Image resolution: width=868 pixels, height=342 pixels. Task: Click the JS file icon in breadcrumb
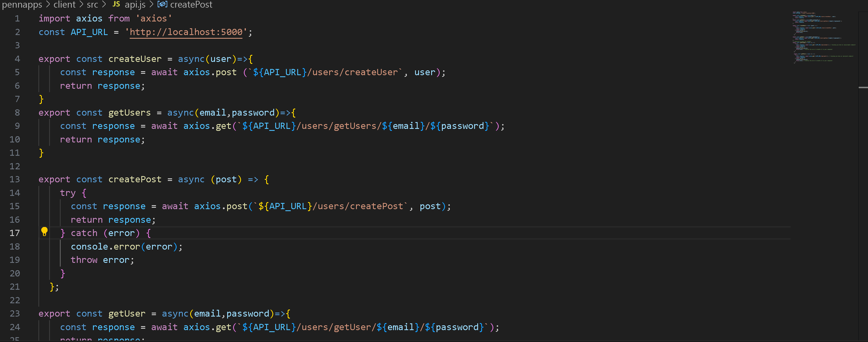tap(116, 4)
